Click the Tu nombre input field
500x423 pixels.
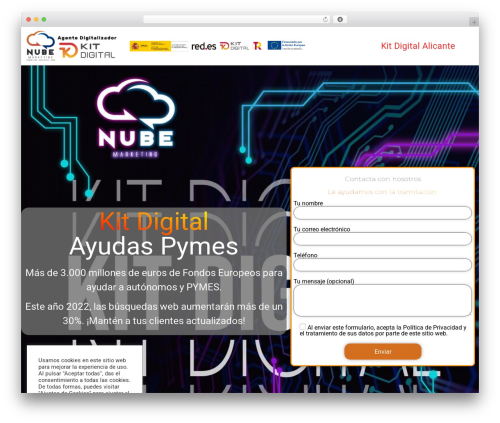coord(383,213)
